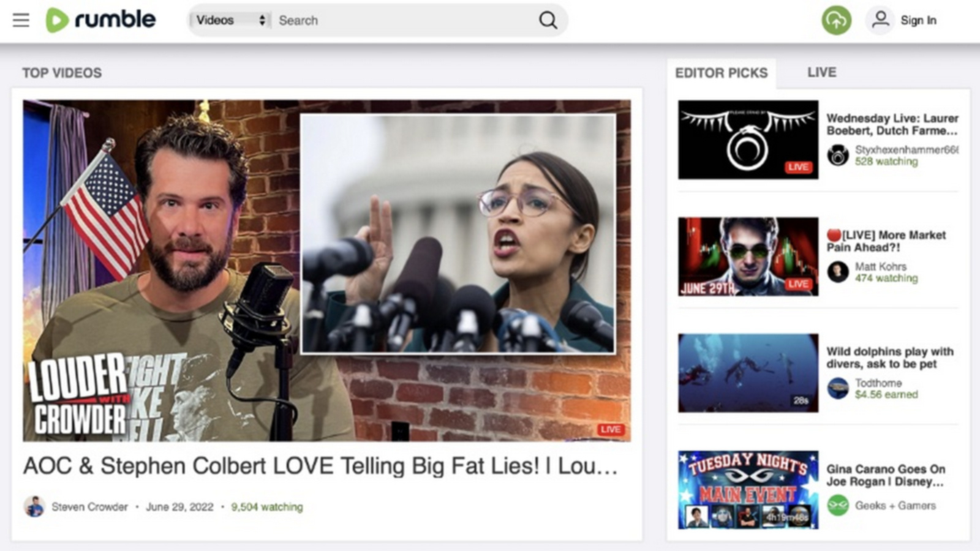Open the hamburger menu
This screenshot has height=551, width=980.
click(21, 20)
